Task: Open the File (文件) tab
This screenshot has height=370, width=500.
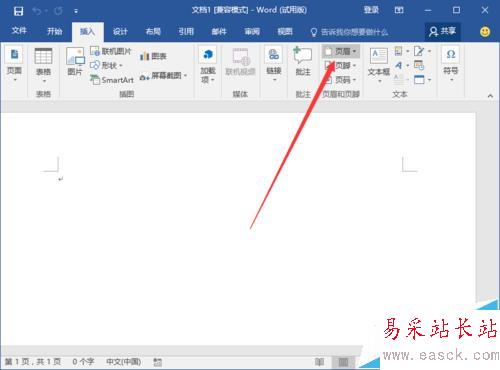Action: (x=19, y=31)
